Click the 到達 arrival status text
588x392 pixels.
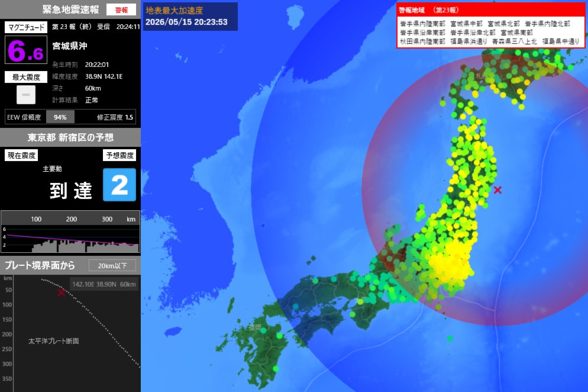(x=71, y=190)
